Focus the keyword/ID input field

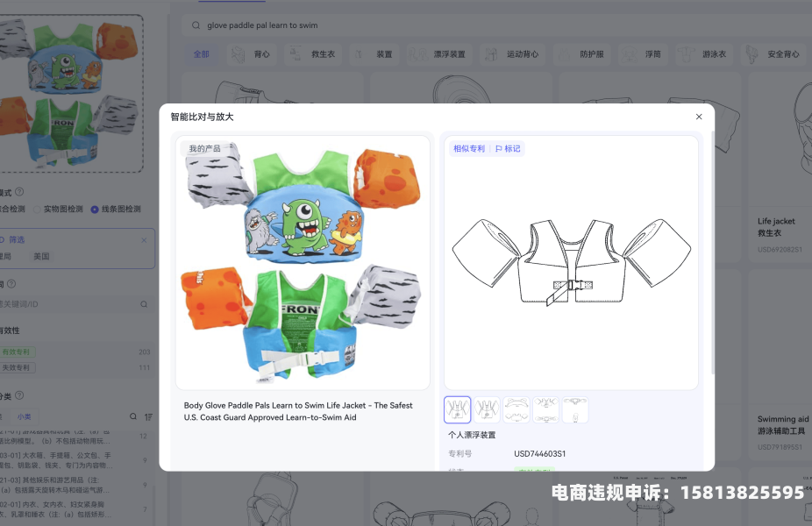tap(75, 304)
